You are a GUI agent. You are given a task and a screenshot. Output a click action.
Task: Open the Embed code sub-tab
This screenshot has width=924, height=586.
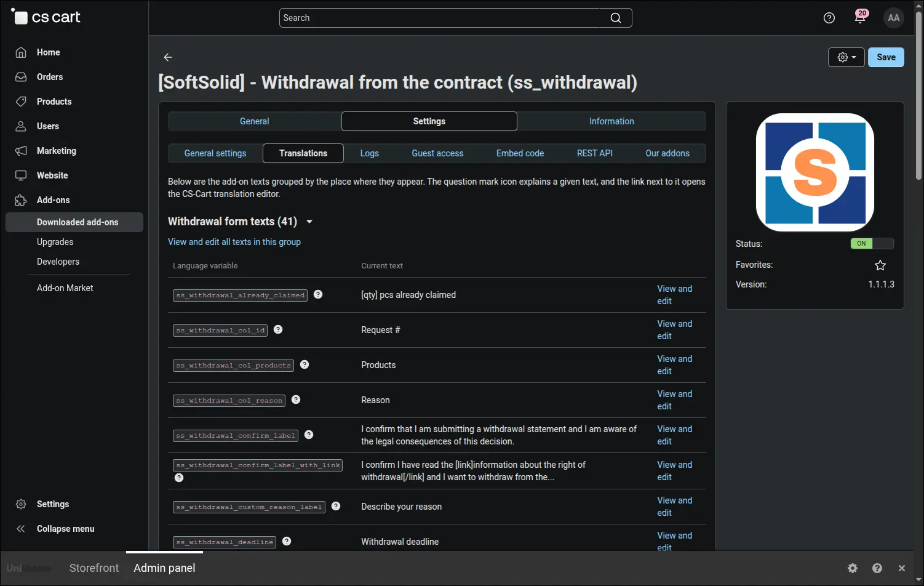(x=520, y=153)
